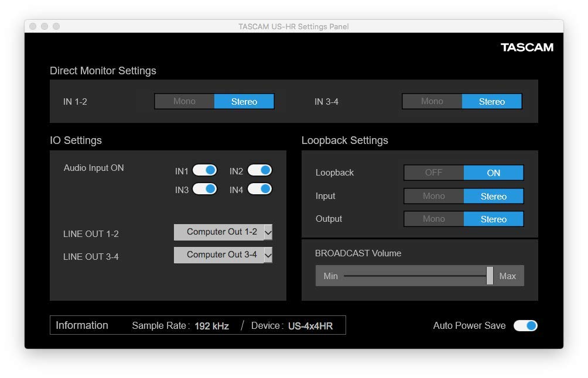Toggle IN4 audio input off
Viewport: 588px width, 378px height.
click(x=259, y=188)
